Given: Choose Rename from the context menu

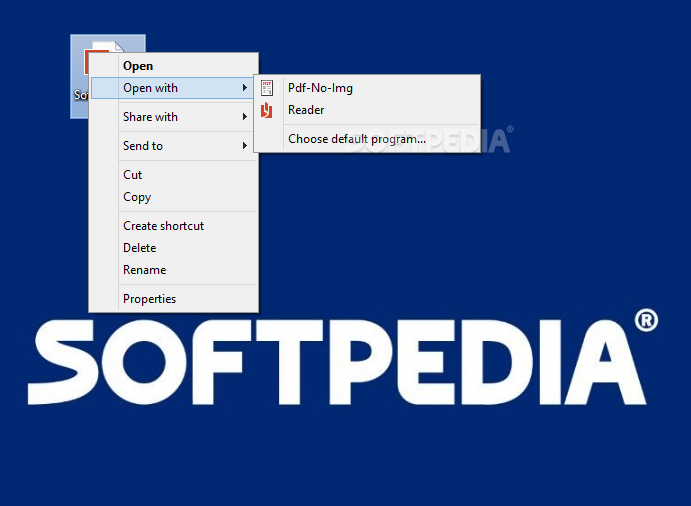Looking at the screenshot, I should pos(173,270).
